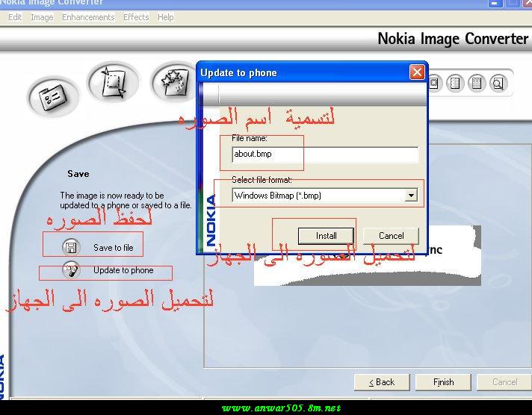The image size is (532, 415).
Task: Click the File name input field
Action: click(325, 155)
